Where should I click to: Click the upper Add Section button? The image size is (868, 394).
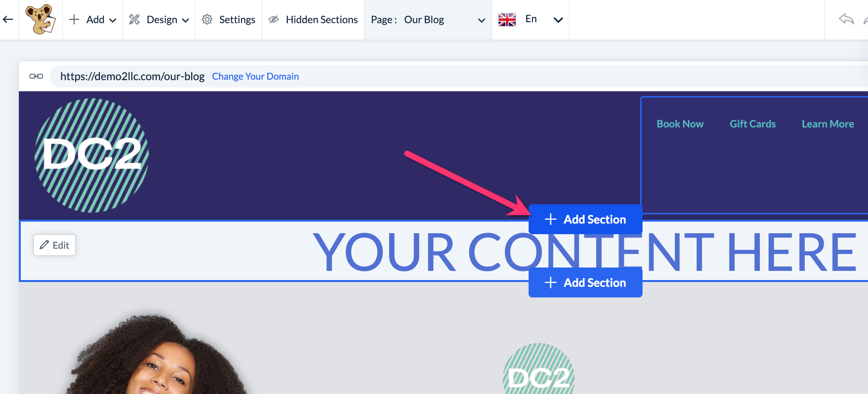coord(585,219)
